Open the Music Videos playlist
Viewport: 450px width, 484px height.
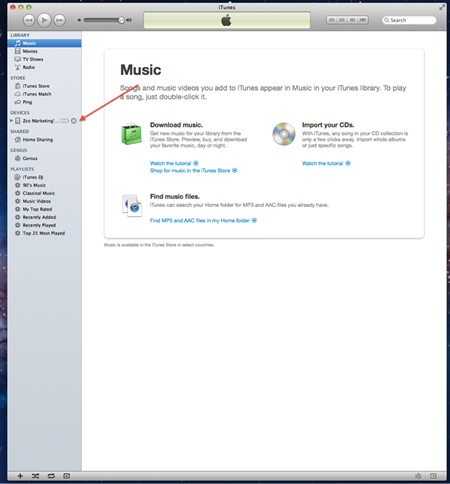click(44, 201)
